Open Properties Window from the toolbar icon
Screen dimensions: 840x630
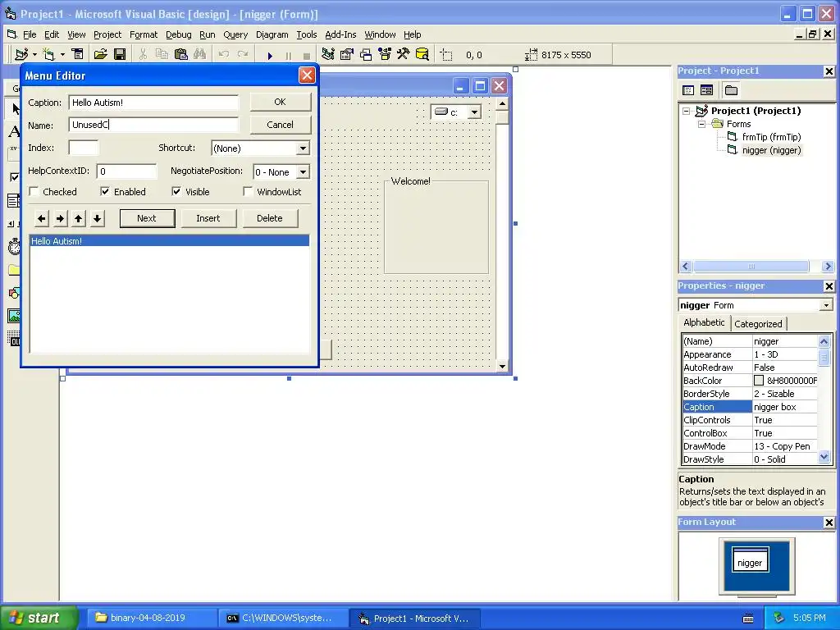click(x=347, y=55)
